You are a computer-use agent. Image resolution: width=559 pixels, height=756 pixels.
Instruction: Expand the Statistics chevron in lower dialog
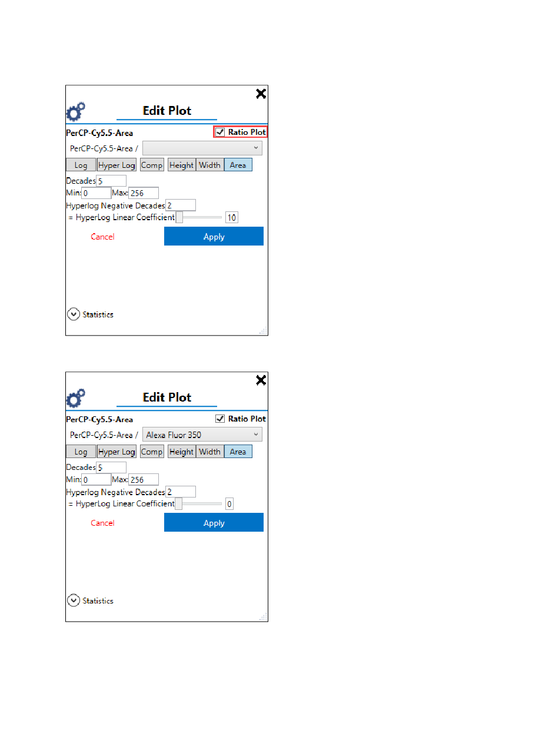[73, 601]
